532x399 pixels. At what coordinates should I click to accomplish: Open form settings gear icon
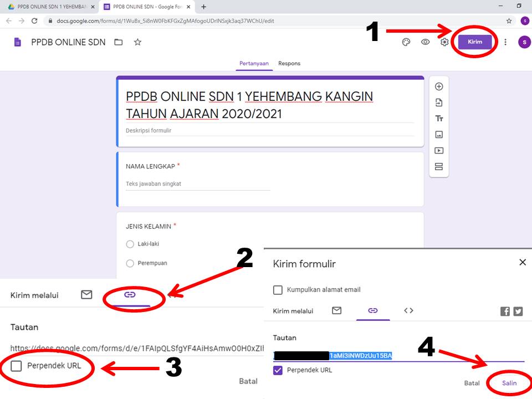444,42
